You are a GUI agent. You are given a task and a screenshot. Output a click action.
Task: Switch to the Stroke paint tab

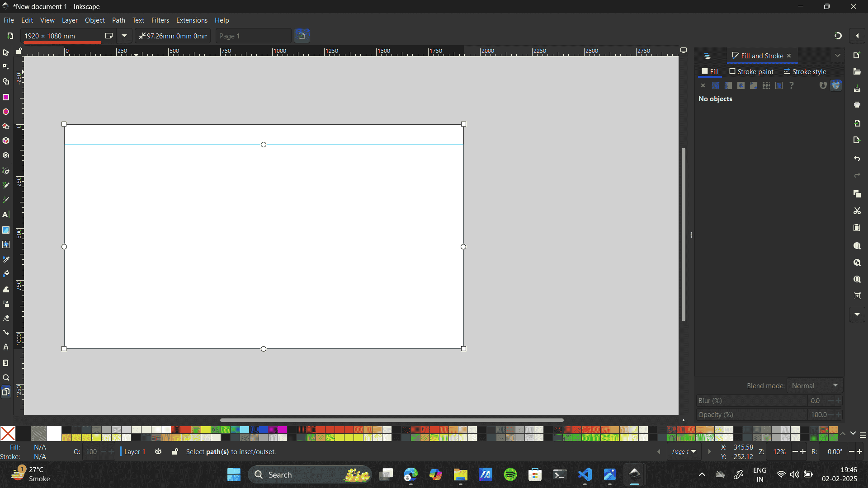[751, 71]
